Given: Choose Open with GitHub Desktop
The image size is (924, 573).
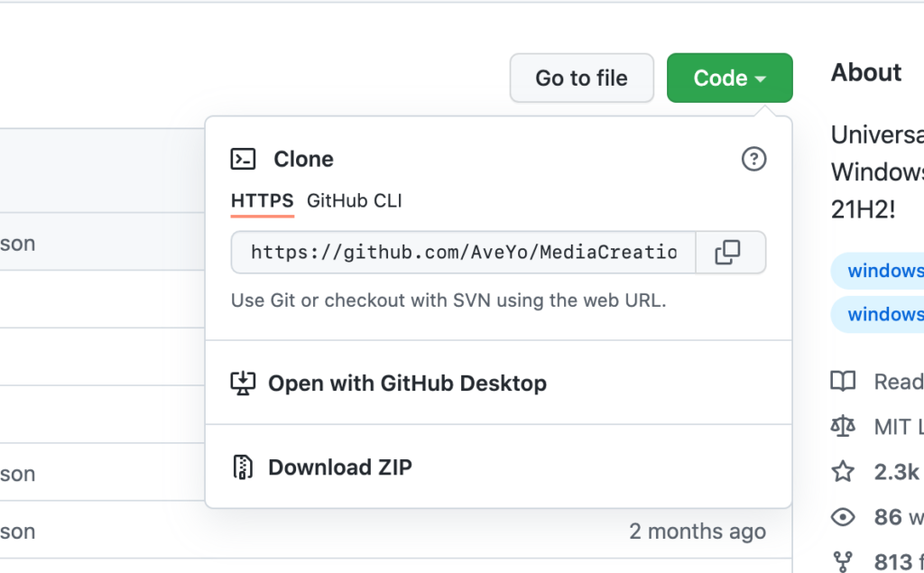Looking at the screenshot, I should coord(407,384).
